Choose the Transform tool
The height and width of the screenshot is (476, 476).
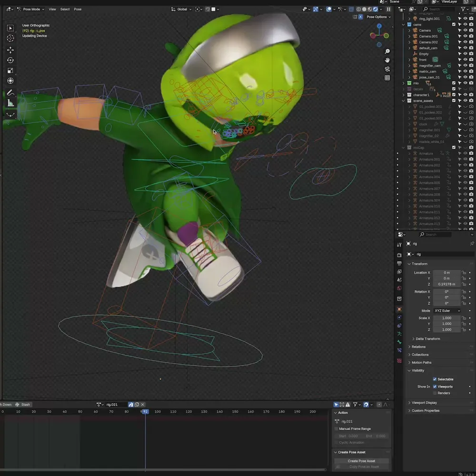click(x=10, y=81)
